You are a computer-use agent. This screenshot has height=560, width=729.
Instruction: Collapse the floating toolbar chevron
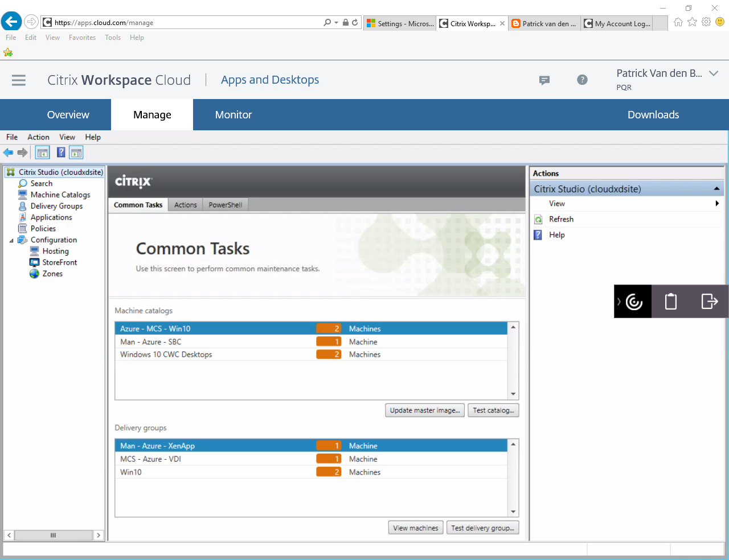619,302
